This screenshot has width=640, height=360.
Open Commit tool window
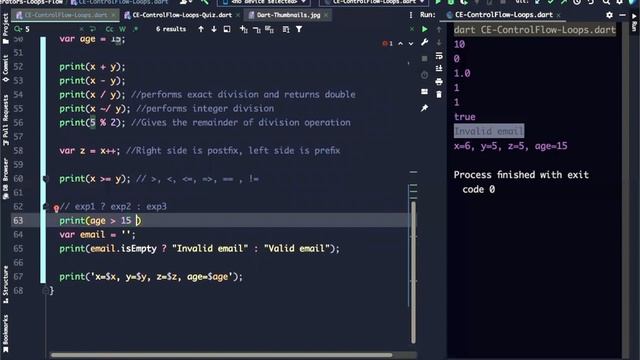point(5,69)
